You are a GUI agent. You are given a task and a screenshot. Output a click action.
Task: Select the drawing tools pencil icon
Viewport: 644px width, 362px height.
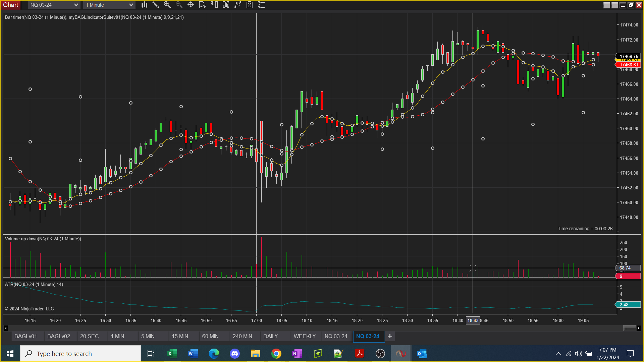tap(156, 5)
